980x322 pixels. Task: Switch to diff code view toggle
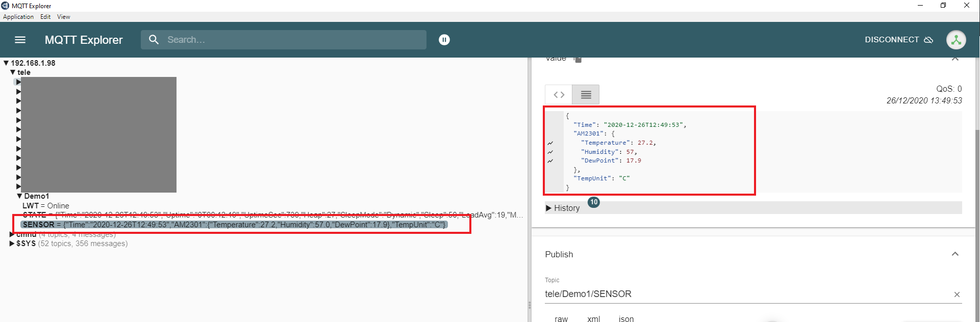tap(559, 95)
